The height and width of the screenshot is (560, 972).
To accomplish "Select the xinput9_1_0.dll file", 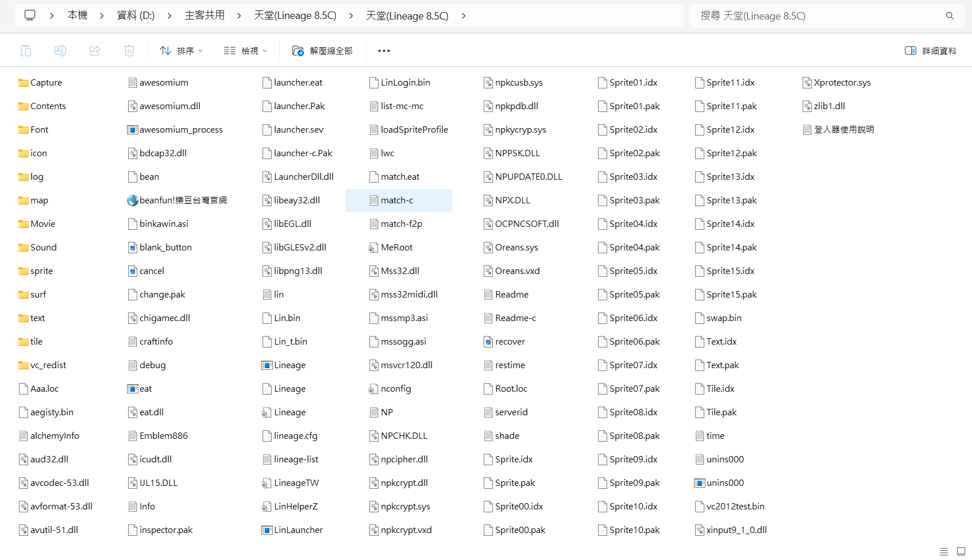I will 731,530.
